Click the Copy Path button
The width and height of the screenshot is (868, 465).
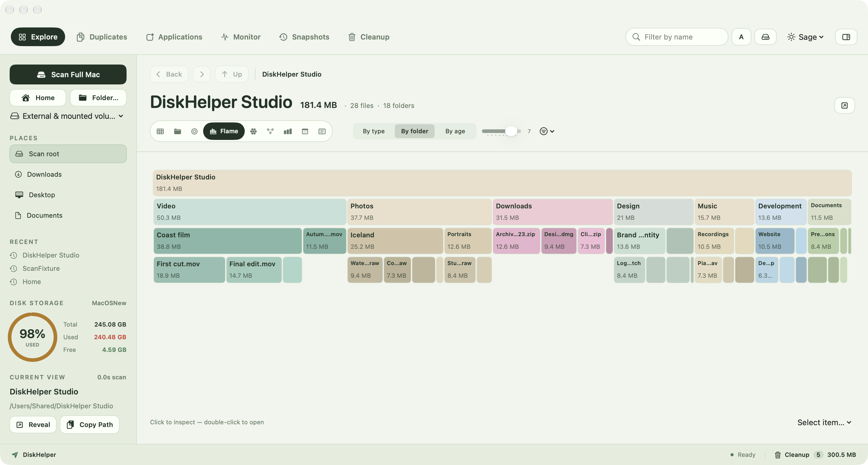(90, 425)
